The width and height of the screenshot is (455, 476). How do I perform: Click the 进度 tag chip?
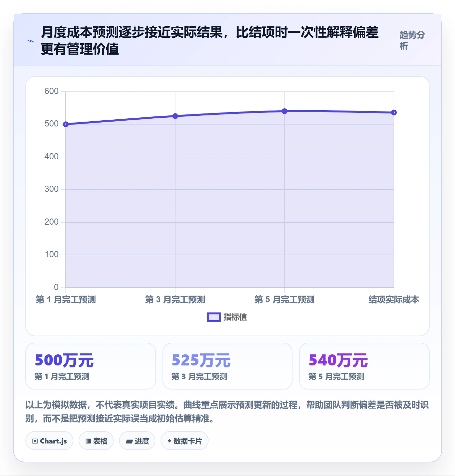point(137,441)
